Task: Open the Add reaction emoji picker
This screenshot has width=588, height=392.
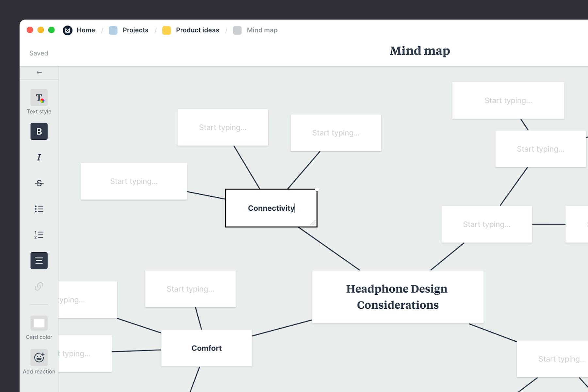Action: point(39,357)
